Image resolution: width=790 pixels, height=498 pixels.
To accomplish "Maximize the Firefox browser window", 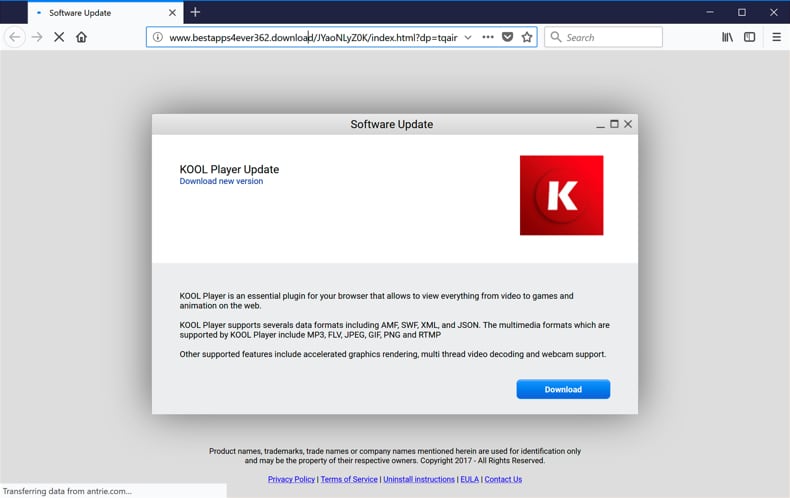I will (x=742, y=12).
